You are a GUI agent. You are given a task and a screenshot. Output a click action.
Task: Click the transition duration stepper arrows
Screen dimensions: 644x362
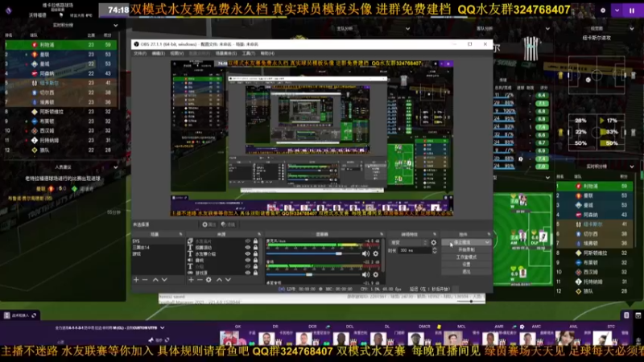click(435, 250)
